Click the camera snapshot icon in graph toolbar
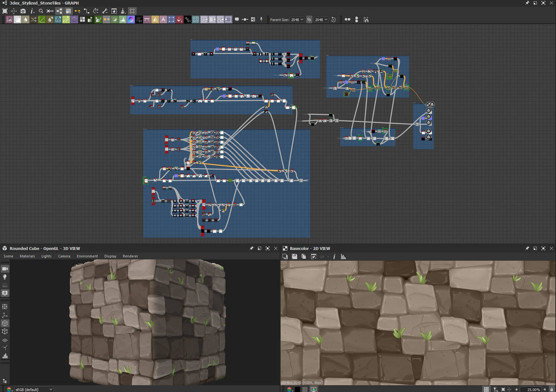 tap(23, 11)
